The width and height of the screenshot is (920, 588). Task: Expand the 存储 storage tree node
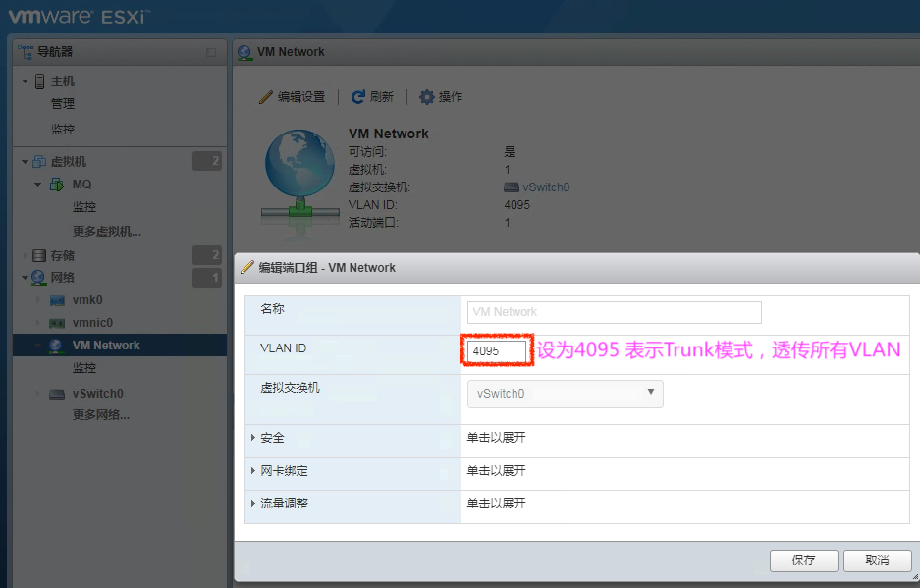point(25,255)
